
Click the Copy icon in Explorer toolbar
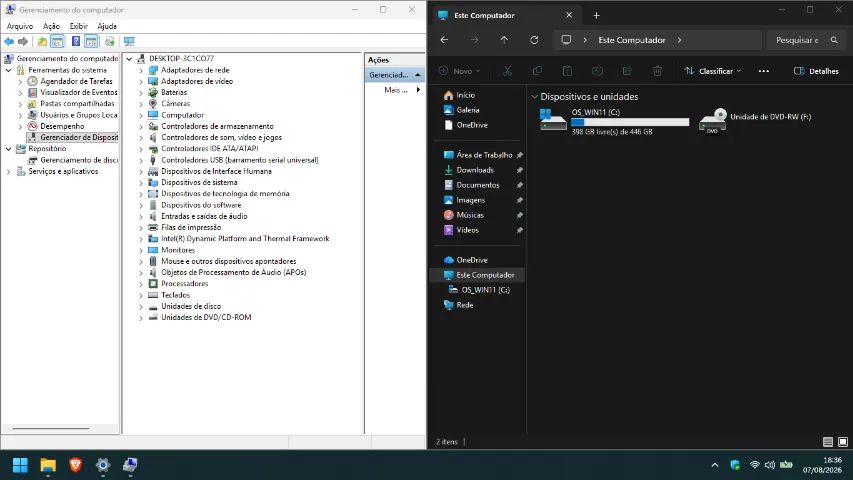(537, 71)
